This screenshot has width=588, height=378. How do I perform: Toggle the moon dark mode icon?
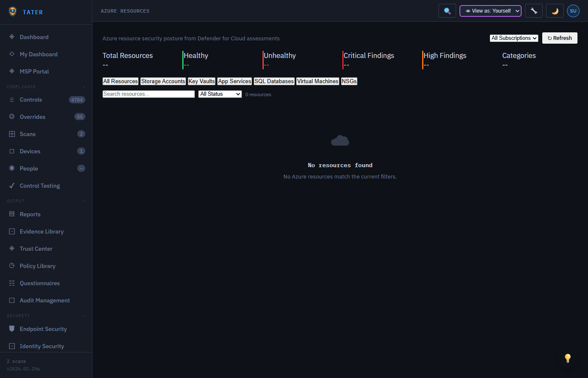point(555,11)
